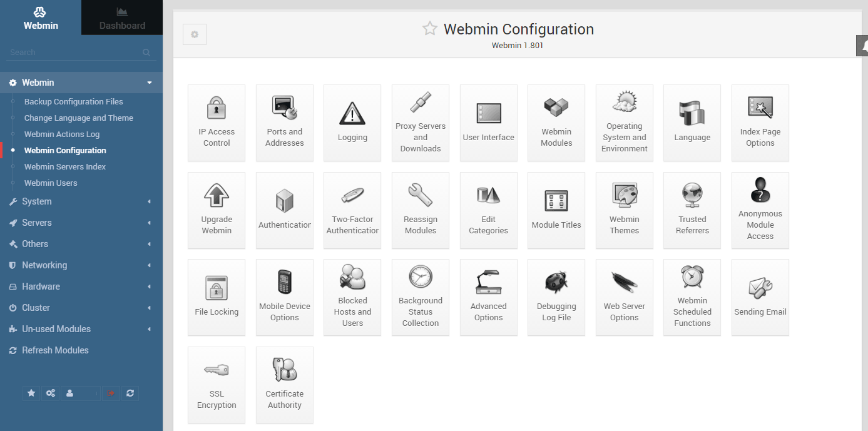
Task: Switch to the Webmin tab
Action: click(x=41, y=18)
